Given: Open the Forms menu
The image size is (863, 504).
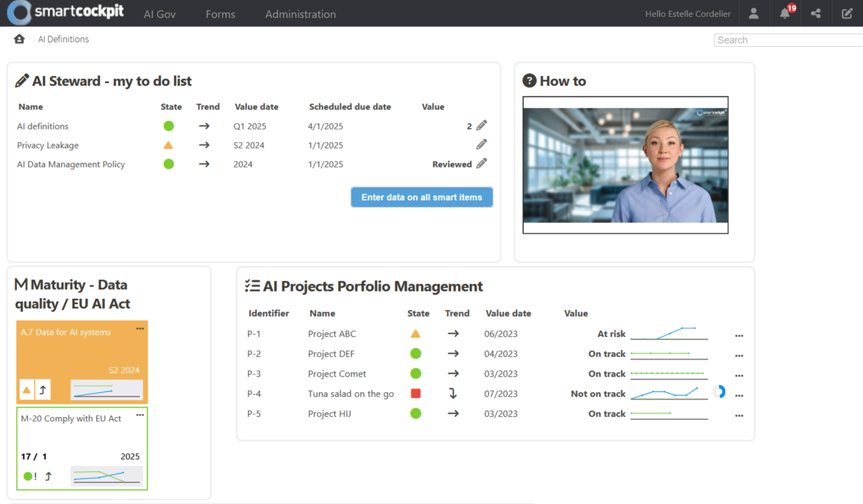Looking at the screenshot, I should pos(220,14).
